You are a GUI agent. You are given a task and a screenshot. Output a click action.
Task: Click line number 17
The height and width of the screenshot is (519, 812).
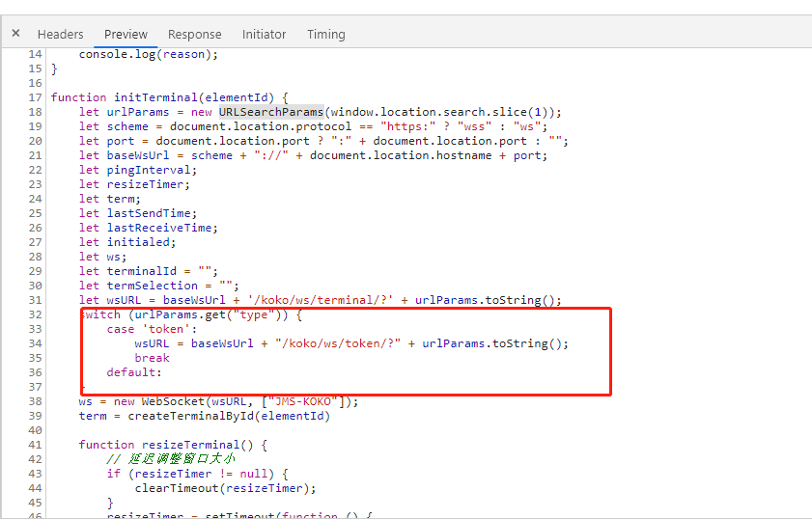coord(35,97)
